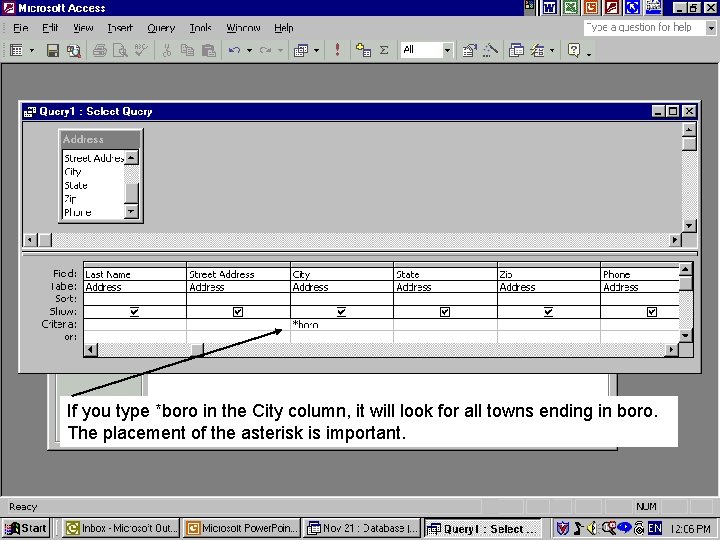Uncheck Show box for Street Address column
This screenshot has height=540, width=720.
point(238,312)
